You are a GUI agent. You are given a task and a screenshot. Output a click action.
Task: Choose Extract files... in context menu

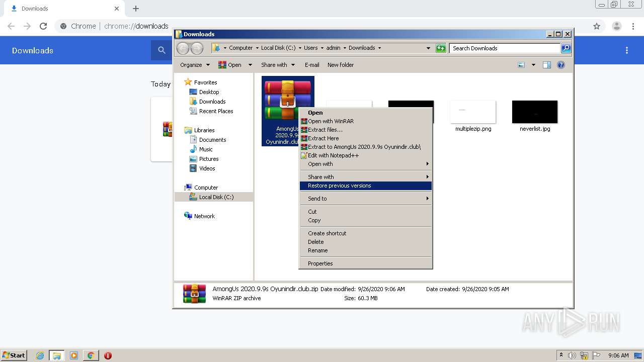(365, 130)
